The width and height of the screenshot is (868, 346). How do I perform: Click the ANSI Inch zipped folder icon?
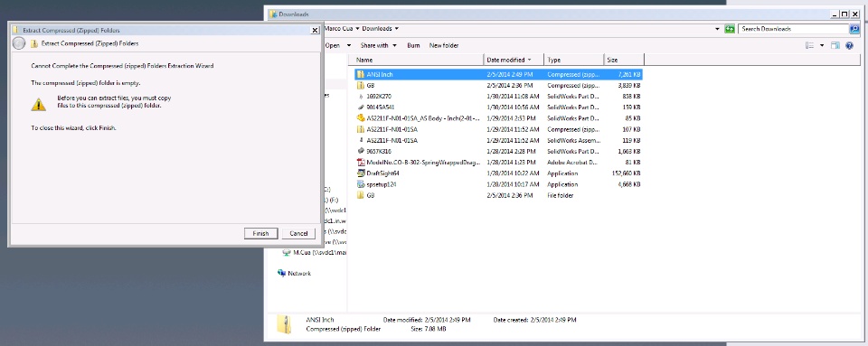pos(361,74)
